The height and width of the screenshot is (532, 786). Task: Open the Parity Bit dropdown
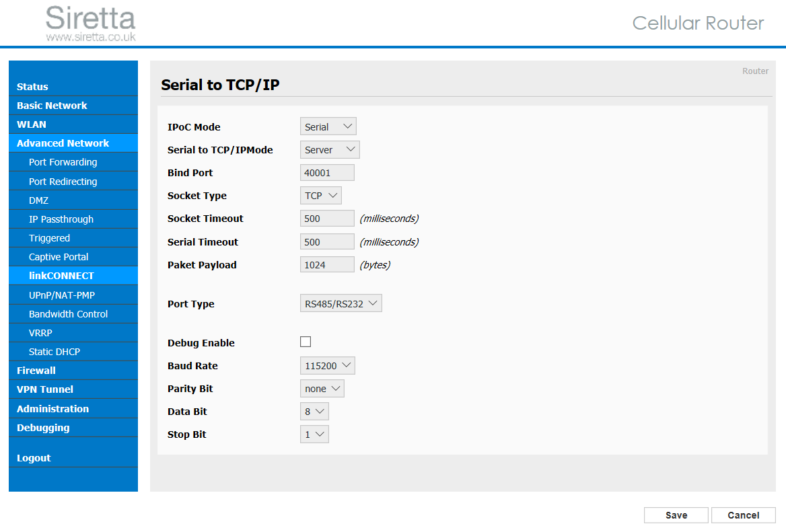322,389
